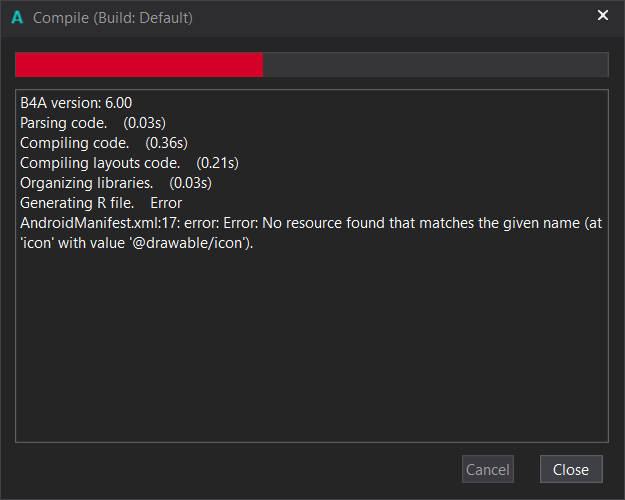
Task: Click the (0.21s) layouts time value
Action: point(217,163)
